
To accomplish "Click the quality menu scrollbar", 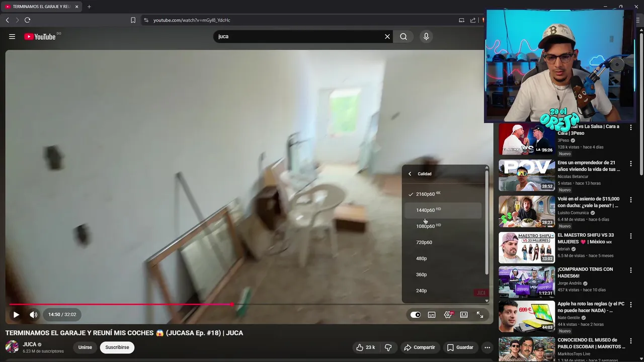I will click(x=487, y=222).
